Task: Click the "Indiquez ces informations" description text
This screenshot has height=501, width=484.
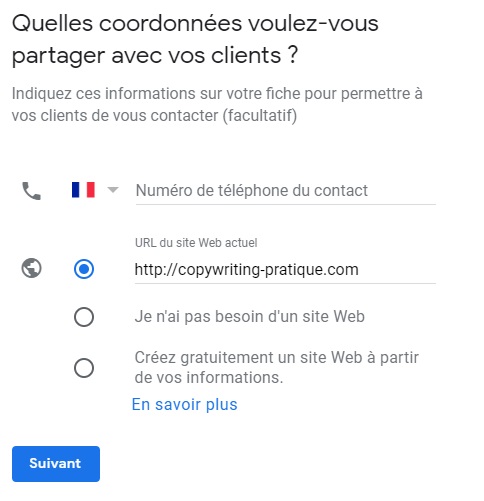Action: coord(217,105)
